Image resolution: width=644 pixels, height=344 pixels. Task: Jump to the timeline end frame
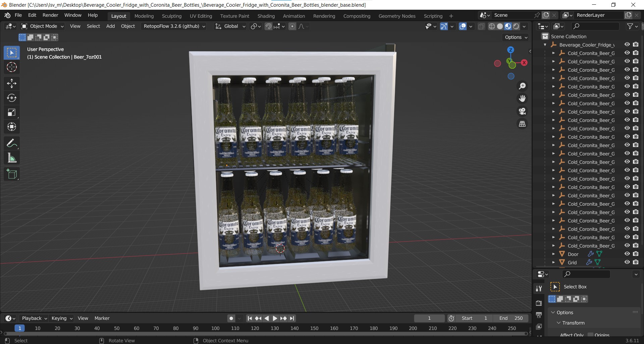292,319
